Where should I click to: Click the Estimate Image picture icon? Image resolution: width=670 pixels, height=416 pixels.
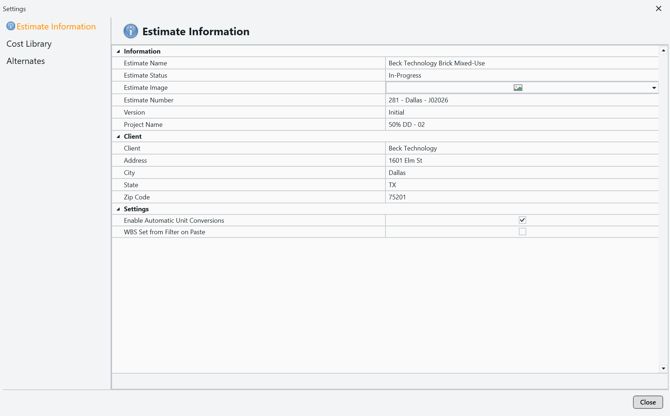(x=518, y=88)
